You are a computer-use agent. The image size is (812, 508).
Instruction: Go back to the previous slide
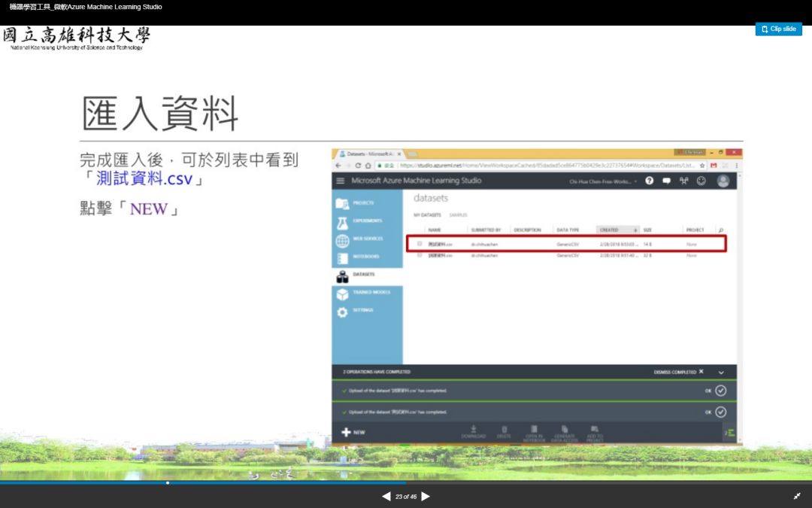[386, 496]
